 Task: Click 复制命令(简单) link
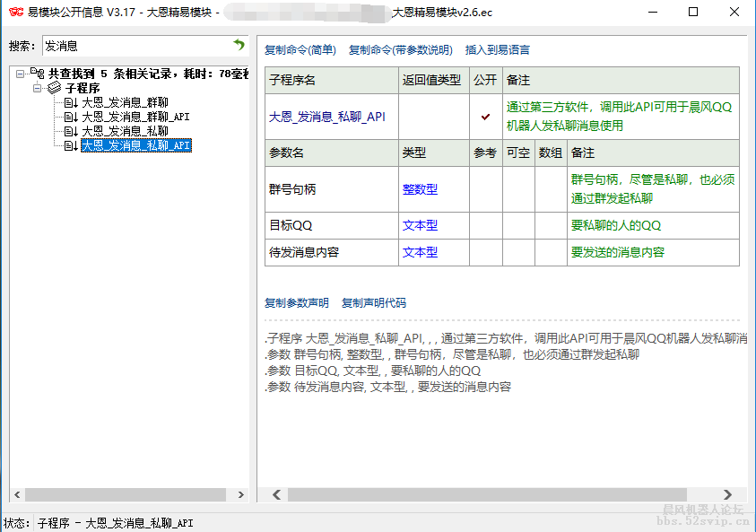[x=300, y=50]
